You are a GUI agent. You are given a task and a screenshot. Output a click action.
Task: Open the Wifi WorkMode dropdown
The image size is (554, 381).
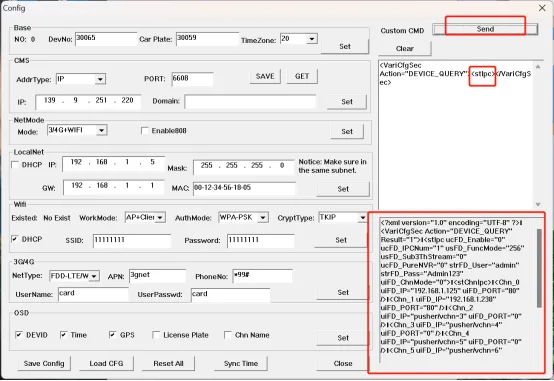click(160, 217)
